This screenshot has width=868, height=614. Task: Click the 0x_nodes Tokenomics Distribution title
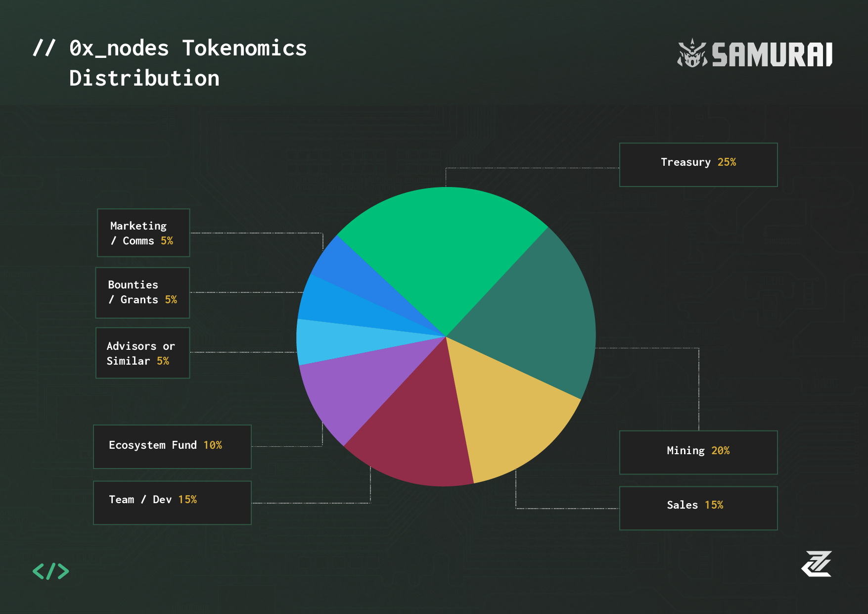(170, 63)
